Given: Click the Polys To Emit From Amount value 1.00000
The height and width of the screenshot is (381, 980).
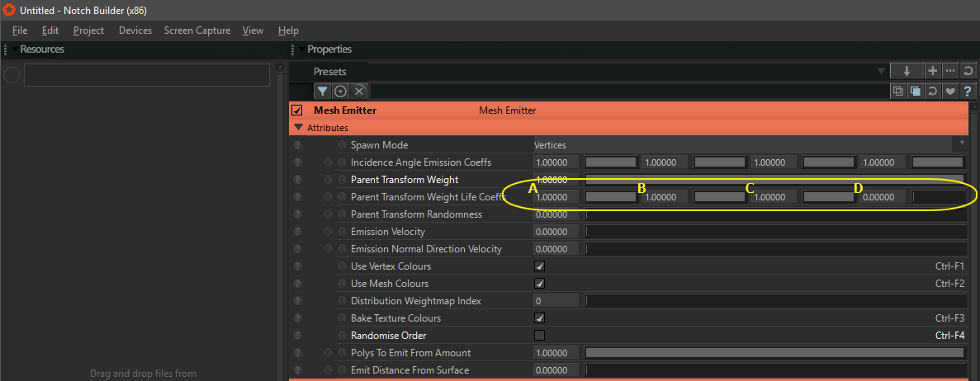Looking at the screenshot, I should click(x=556, y=353).
